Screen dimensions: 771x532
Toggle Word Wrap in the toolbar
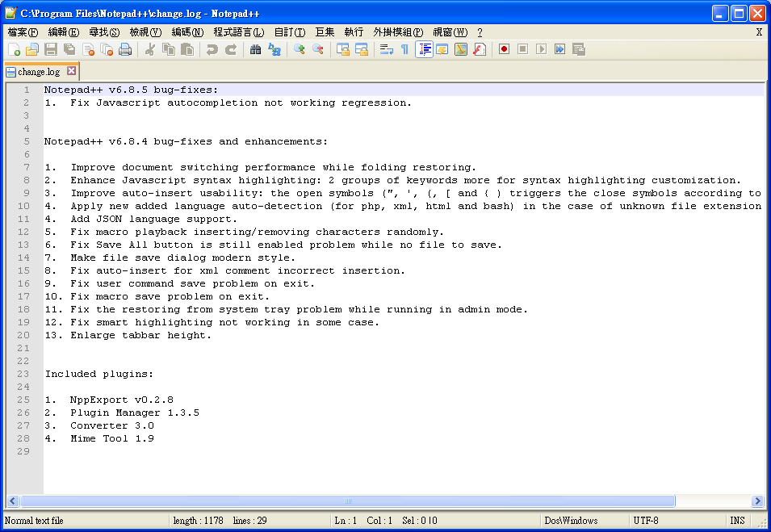386,50
